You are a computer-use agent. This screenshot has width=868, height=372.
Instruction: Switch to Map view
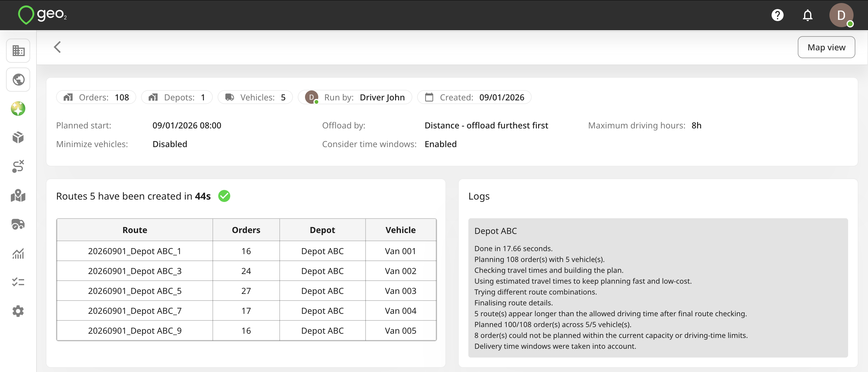click(826, 47)
